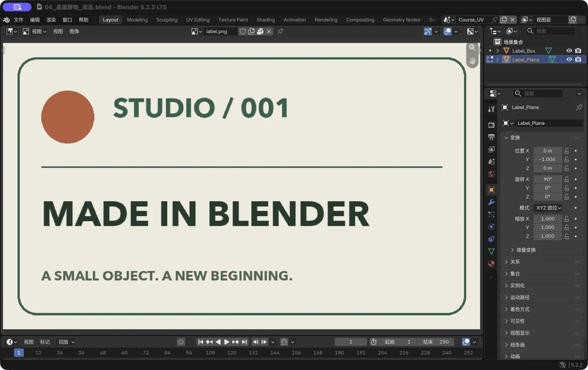Hide Label_Box in viewport with eye icon

pyautogui.click(x=569, y=51)
